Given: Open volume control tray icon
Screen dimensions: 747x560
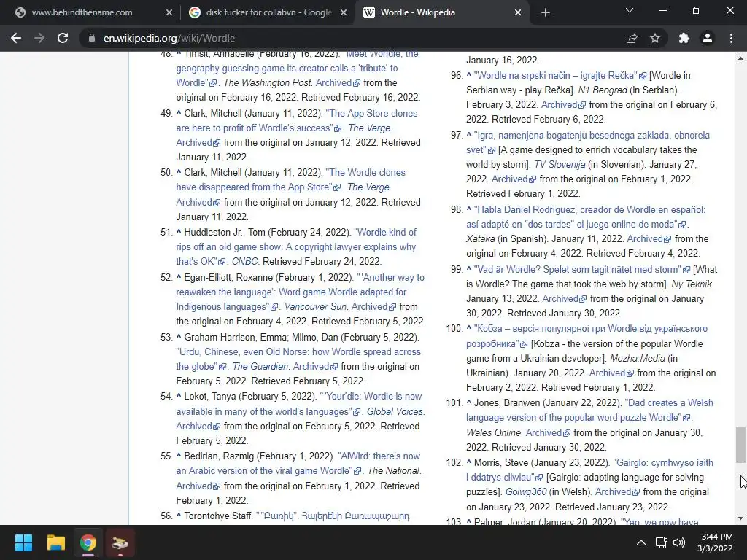Looking at the screenshot, I should coord(679,542).
